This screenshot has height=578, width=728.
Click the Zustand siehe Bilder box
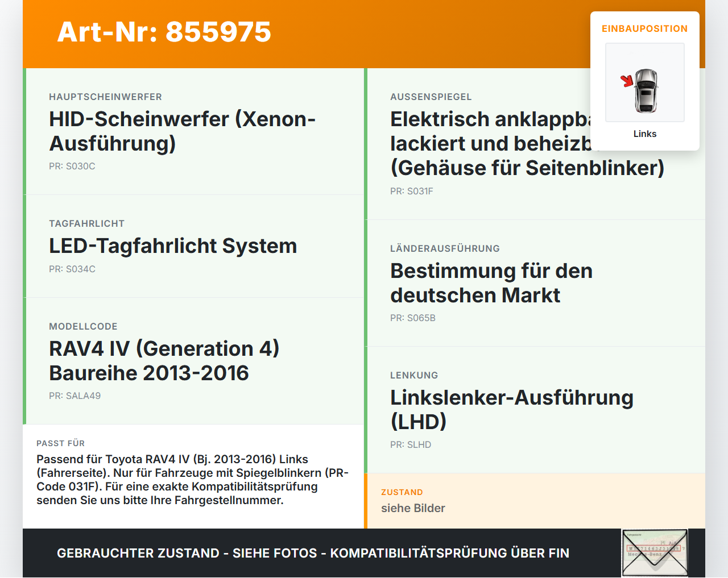[x=535, y=501]
